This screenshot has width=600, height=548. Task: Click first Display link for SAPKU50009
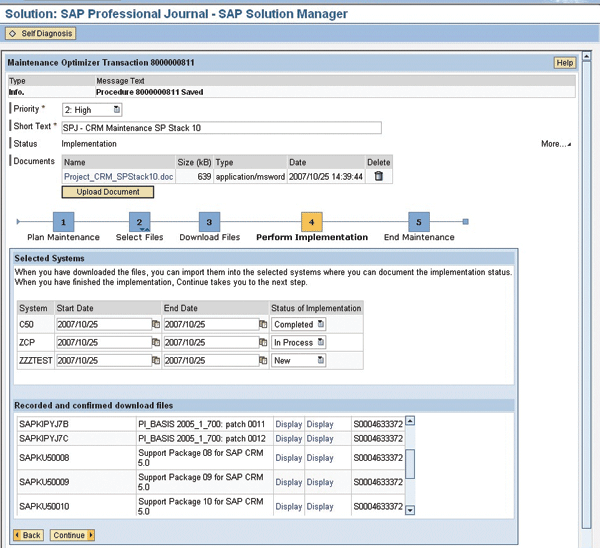pyautogui.click(x=289, y=482)
